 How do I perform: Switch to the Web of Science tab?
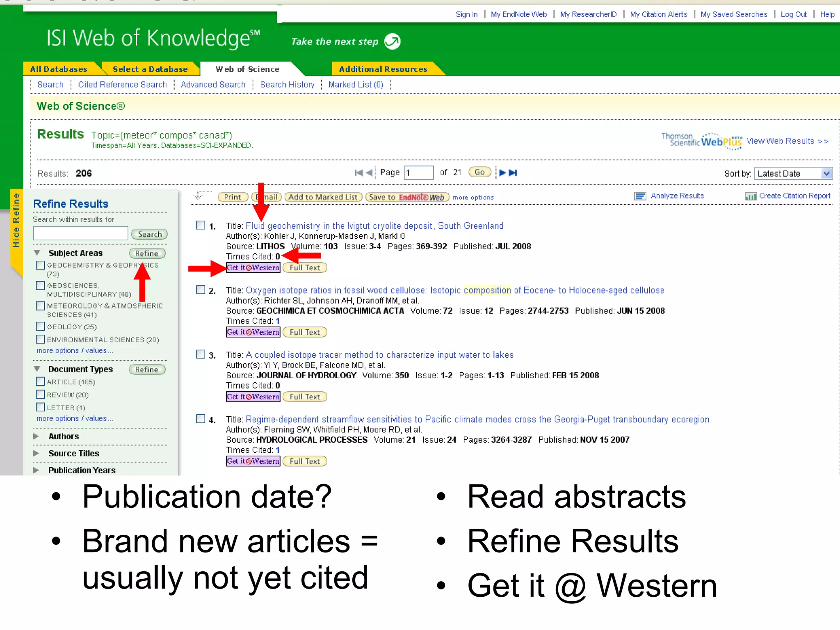pos(248,69)
